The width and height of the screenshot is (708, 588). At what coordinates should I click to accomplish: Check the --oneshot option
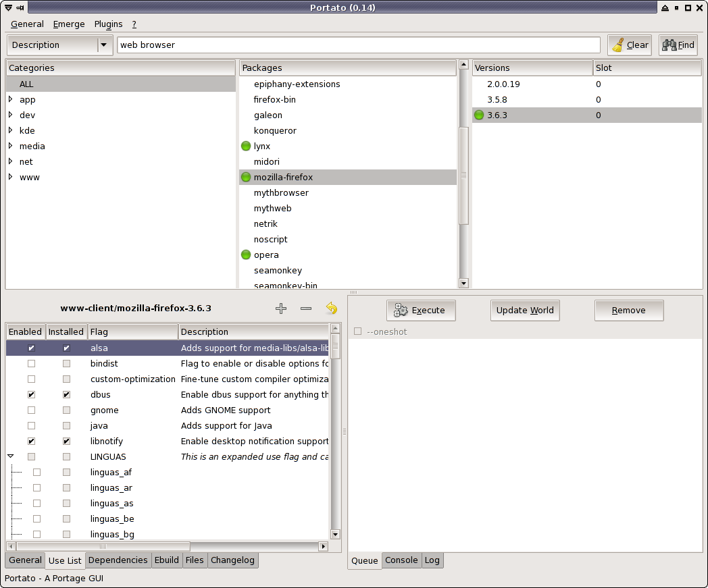tap(357, 331)
